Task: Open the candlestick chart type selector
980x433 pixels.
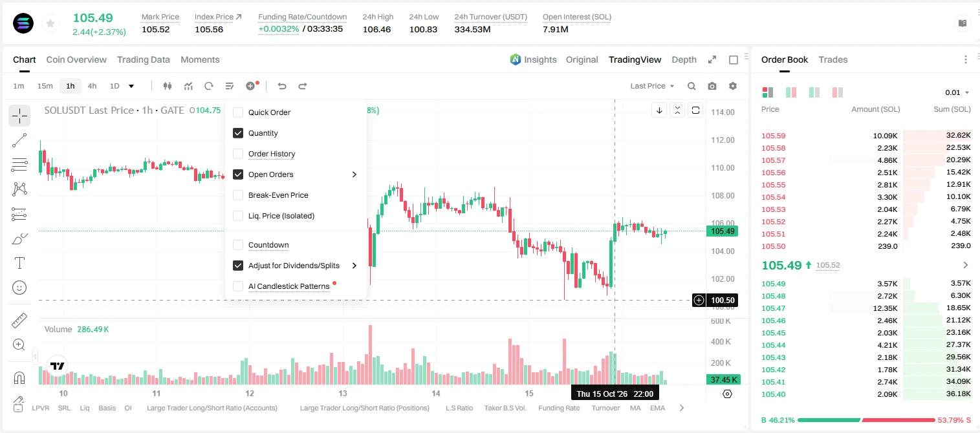Action: (x=168, y=86)
